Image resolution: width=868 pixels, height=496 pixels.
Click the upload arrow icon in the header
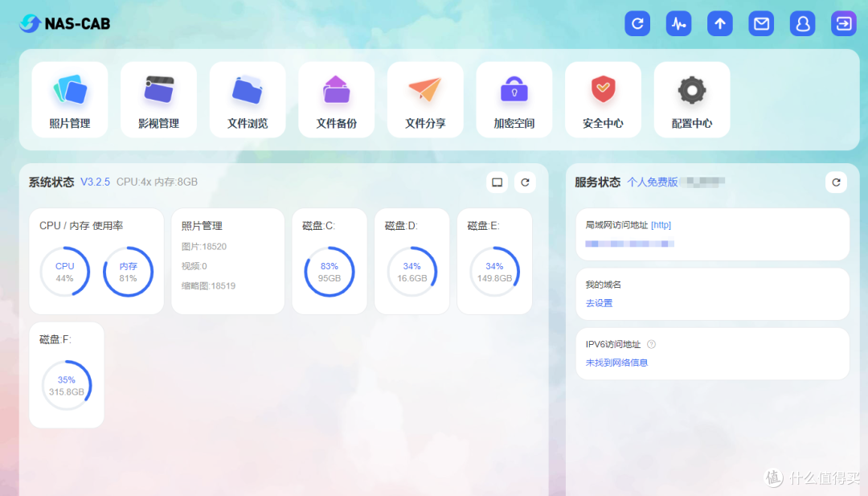click(719, 23)
